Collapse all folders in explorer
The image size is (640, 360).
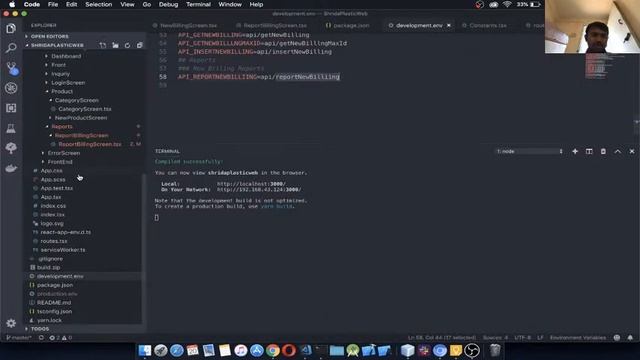[140, 45]
